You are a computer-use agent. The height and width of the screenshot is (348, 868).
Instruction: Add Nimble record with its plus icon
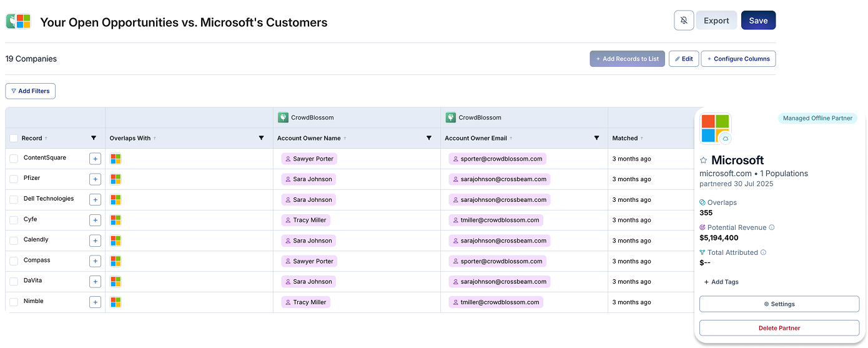point(95,302)
